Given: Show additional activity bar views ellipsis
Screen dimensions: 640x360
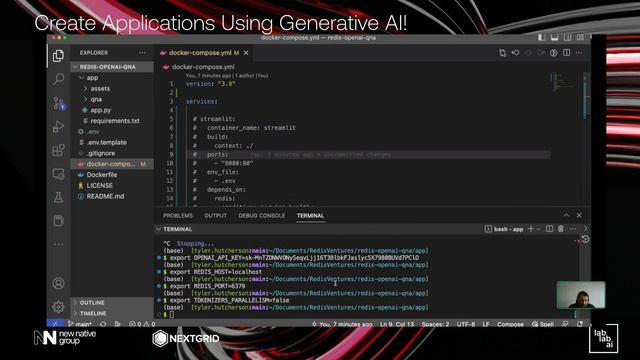Looking at the screenshot, I should [x=58, y=244].
